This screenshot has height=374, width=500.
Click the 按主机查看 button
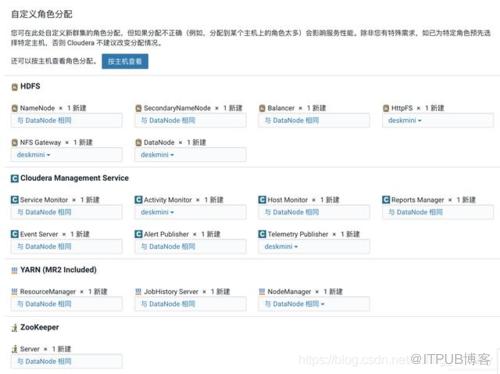click(x=125, y=61)
